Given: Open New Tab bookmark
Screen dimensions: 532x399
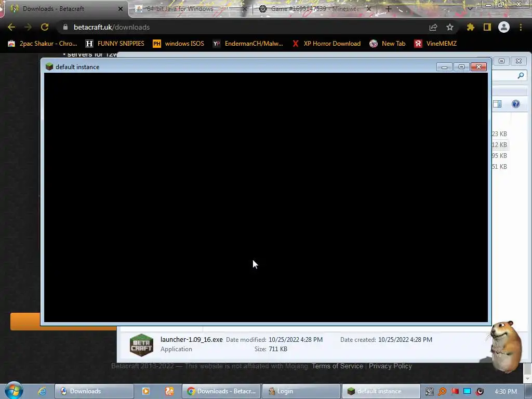Looking at the screenshot, I should point(388,44).
